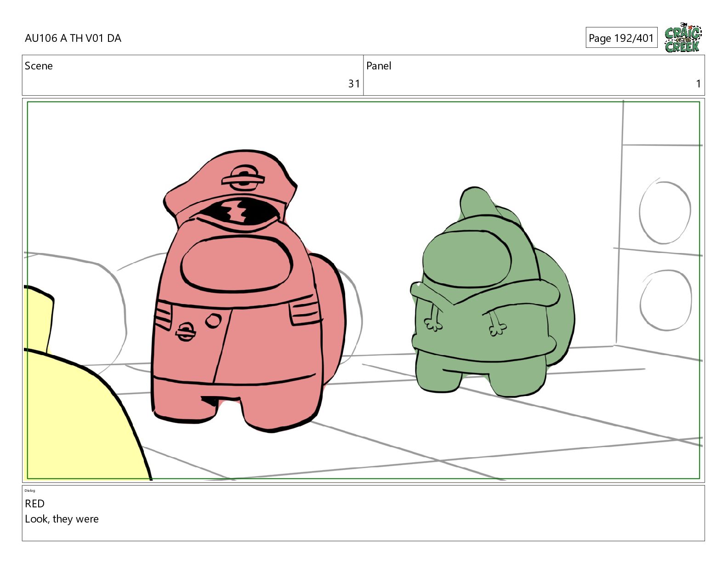728x563 pixels.
Task: Click the 'Panel' label
Action: tap(379, 66)
